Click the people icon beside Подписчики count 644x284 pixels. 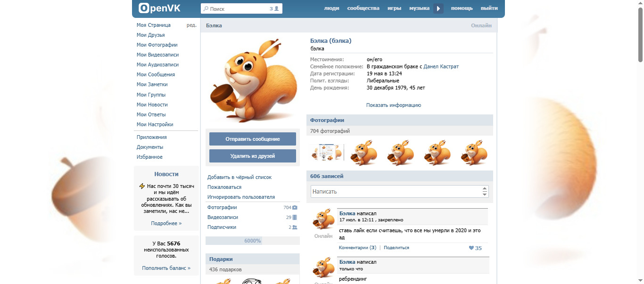295,227
